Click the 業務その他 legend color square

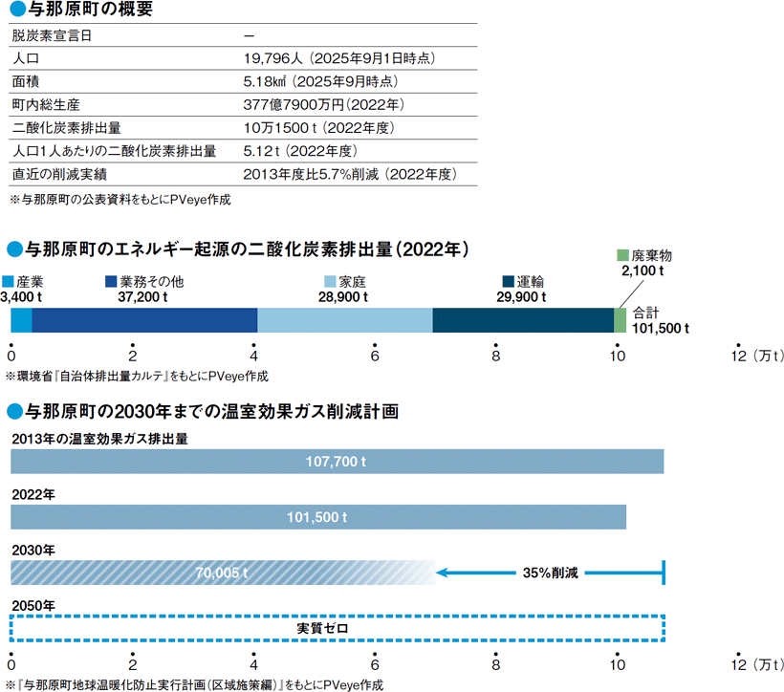pos(111,282)
